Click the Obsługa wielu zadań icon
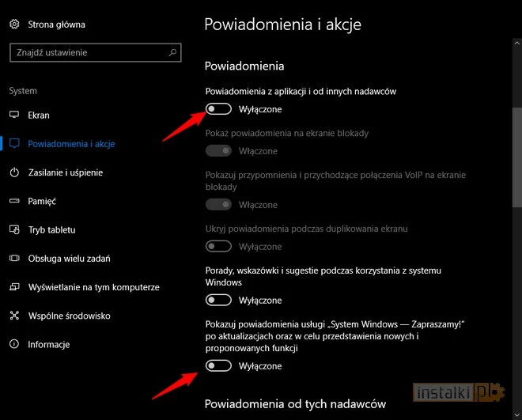Image resolution: width=522 pixels, height=420 pixels. pos(14,258)
